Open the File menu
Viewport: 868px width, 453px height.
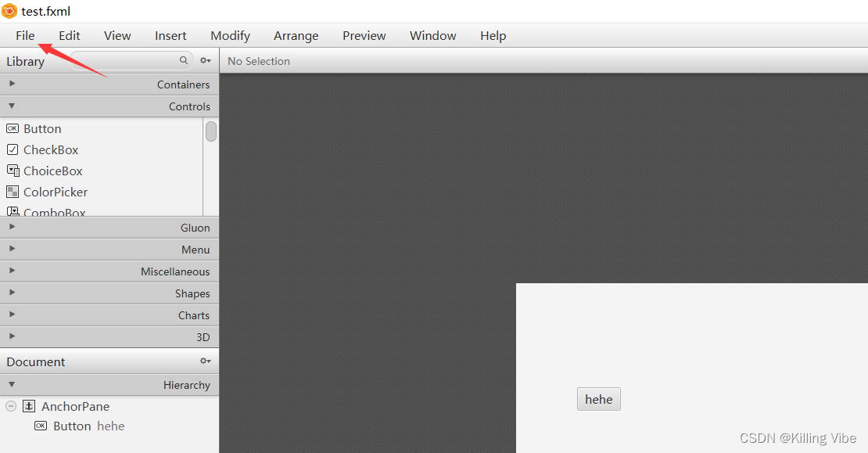pyautogui.click(x=26, y=36)
